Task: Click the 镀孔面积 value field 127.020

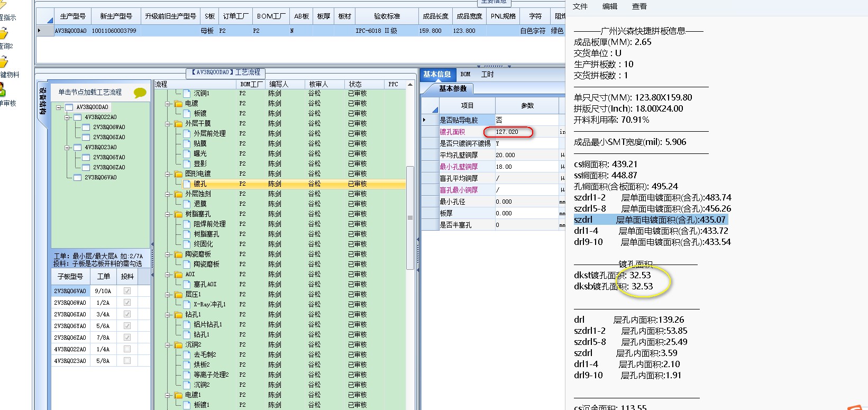Action: click(526, 132)
